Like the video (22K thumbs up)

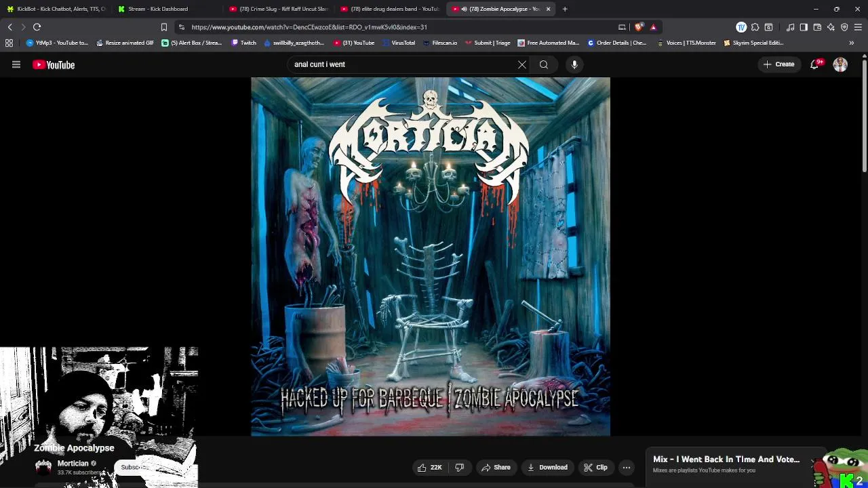click(430, 467)
